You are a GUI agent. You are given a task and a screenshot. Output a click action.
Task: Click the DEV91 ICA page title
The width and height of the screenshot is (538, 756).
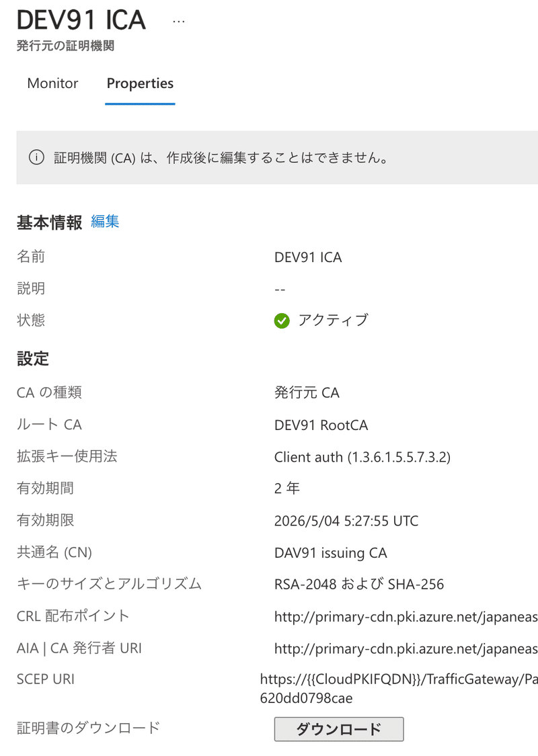pos(81,20)
